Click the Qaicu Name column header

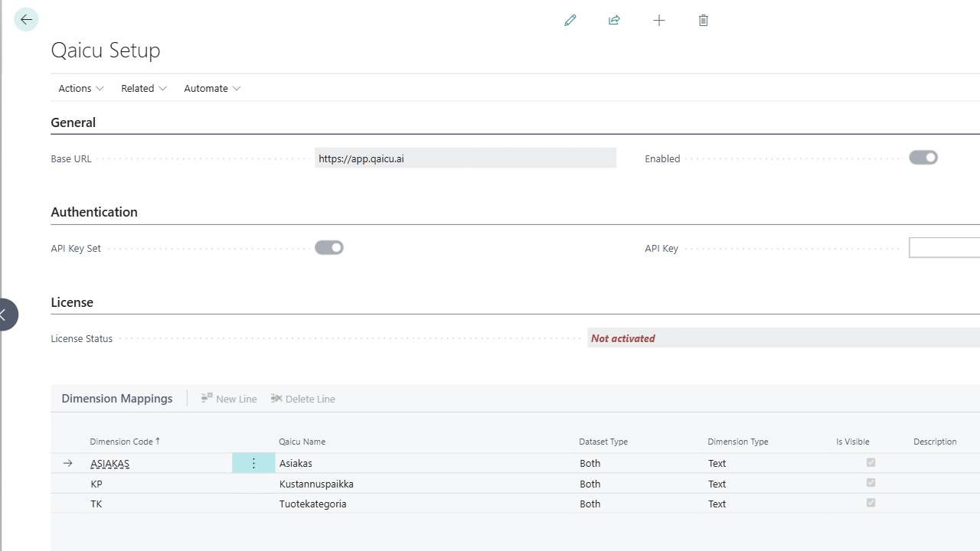[302, 442]
